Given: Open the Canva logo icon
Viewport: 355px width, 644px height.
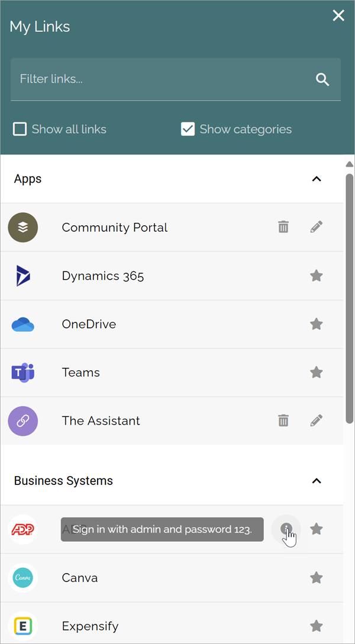Looking at the screenshot, I should (x=23, y=578).
